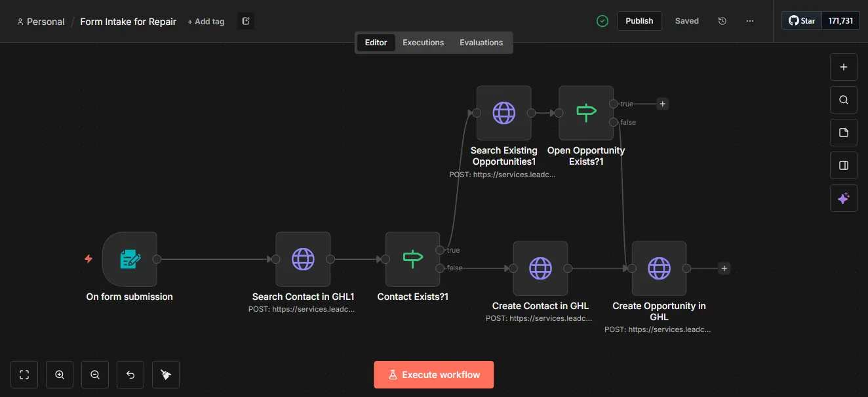Image resolution: width=868 pixels, height=397 pixels.
Task: Click the false output of Open Opportunity Exists?1
Action: tap(613, 122)
